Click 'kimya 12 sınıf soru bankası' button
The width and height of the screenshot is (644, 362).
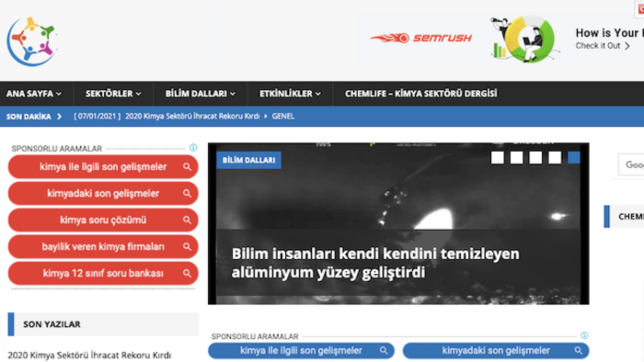103,274
